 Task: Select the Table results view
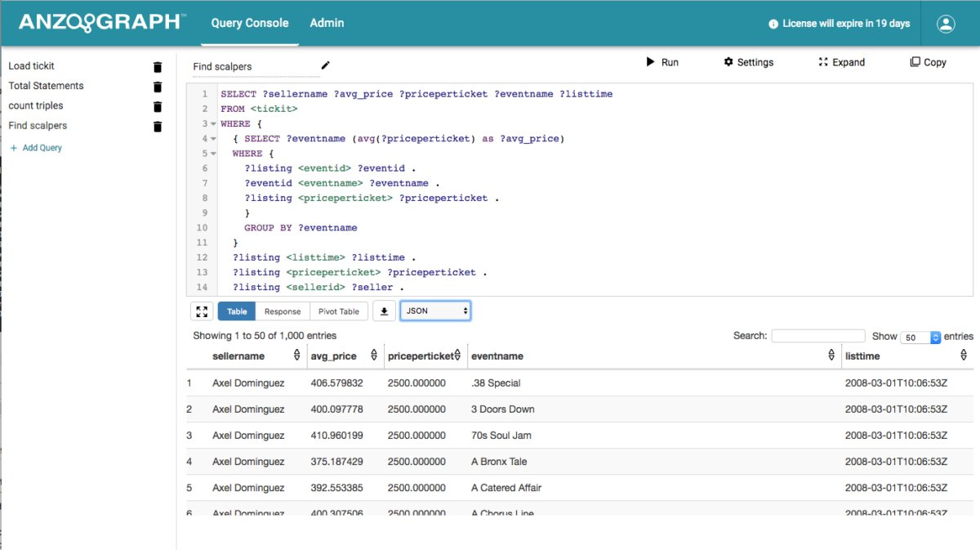237,311
